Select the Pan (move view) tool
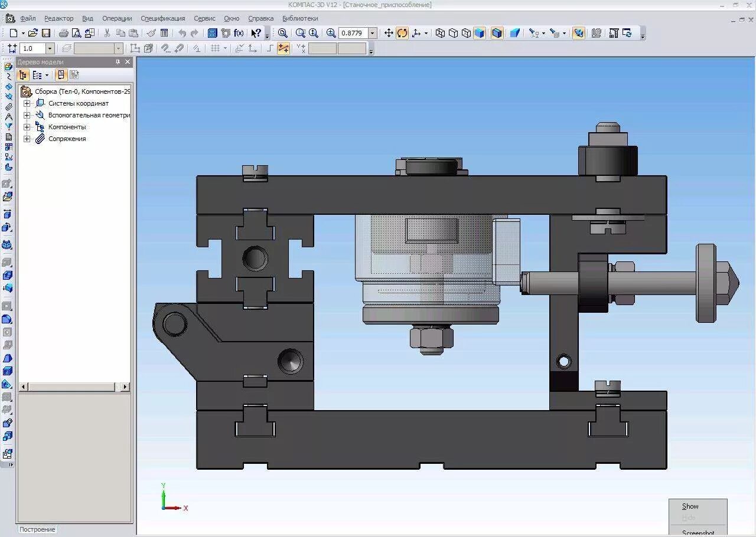This screenshot has height=537, width=756. tap(389, 33)
